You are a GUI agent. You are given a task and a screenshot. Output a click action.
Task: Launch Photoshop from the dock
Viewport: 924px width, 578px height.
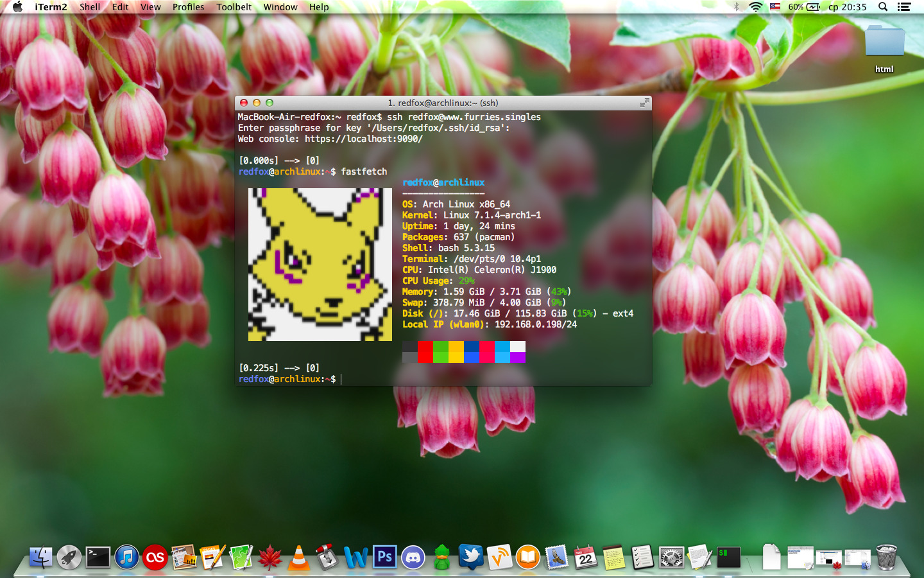point(385,557)
